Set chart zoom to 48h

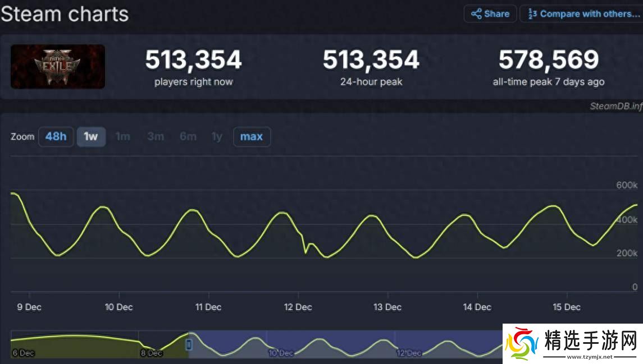(x=56, y=136)
